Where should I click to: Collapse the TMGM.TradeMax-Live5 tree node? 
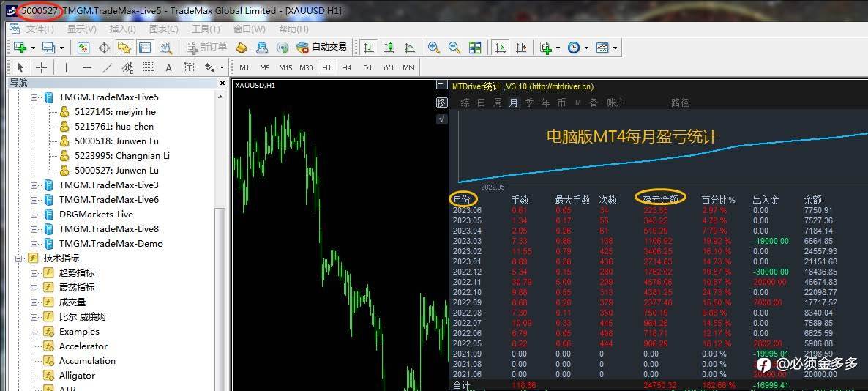click(34, 97)
